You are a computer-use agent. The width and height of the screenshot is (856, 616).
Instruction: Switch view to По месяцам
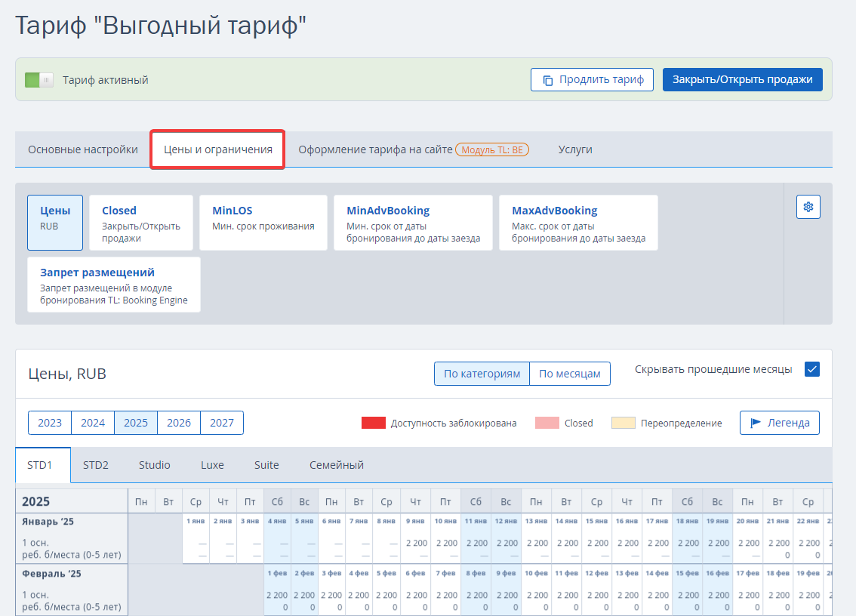(x=569, y=374)
